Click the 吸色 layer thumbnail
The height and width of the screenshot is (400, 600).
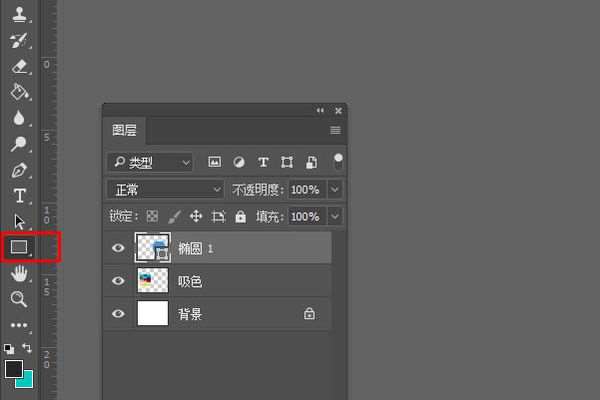point(153,280)
